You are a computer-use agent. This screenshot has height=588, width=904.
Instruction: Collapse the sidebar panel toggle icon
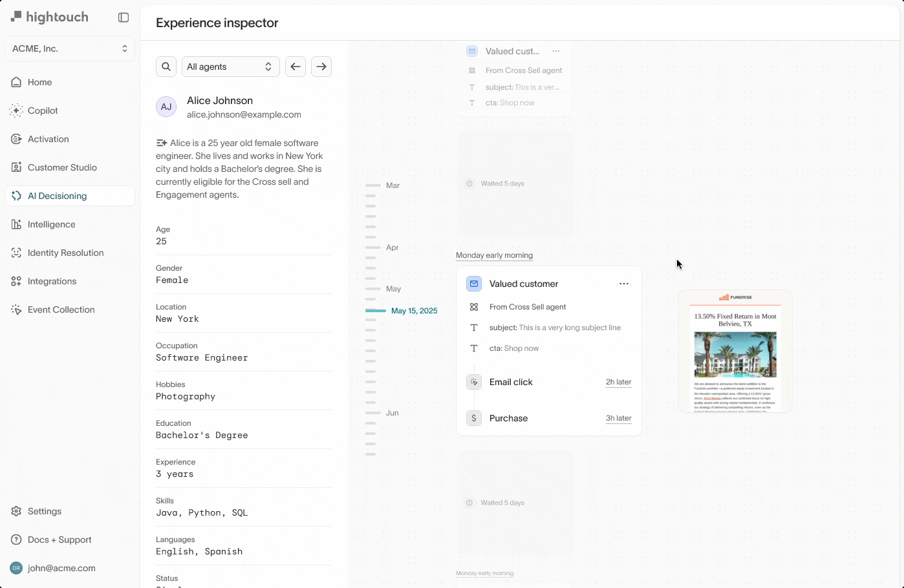(x=124, y=17)
